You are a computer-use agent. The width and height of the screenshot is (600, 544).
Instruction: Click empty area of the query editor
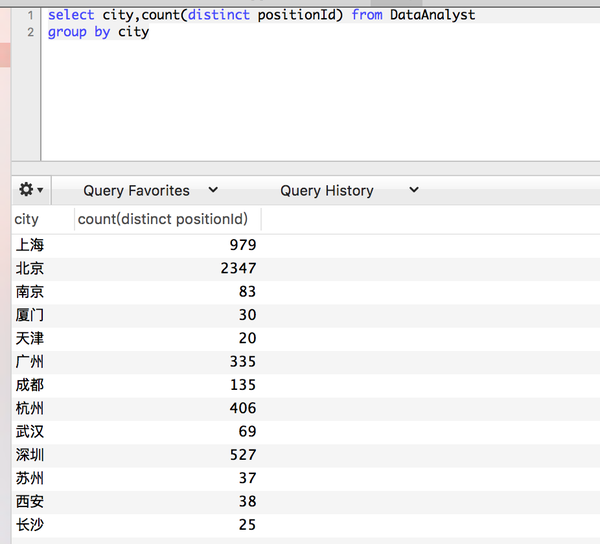coord(320,99)
